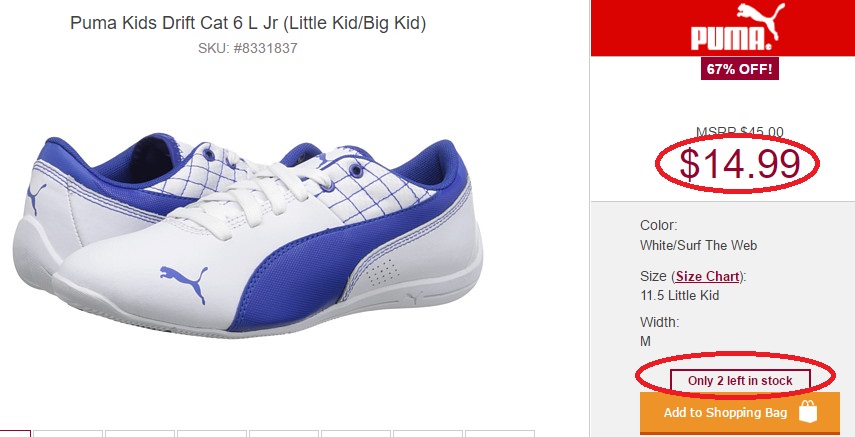Click the Only 2 left in stock notice
The image size is (855, 437).
pos(740,381)
